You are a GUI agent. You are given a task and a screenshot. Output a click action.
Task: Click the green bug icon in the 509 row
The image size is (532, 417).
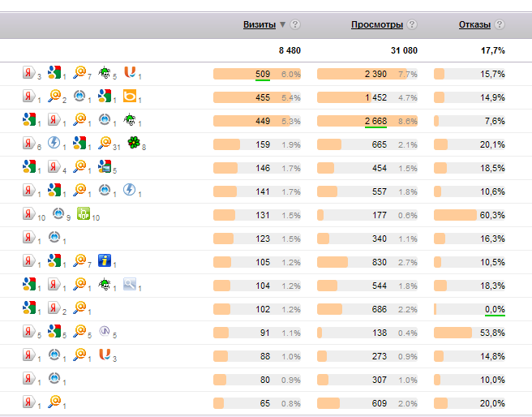pos(105,72)
